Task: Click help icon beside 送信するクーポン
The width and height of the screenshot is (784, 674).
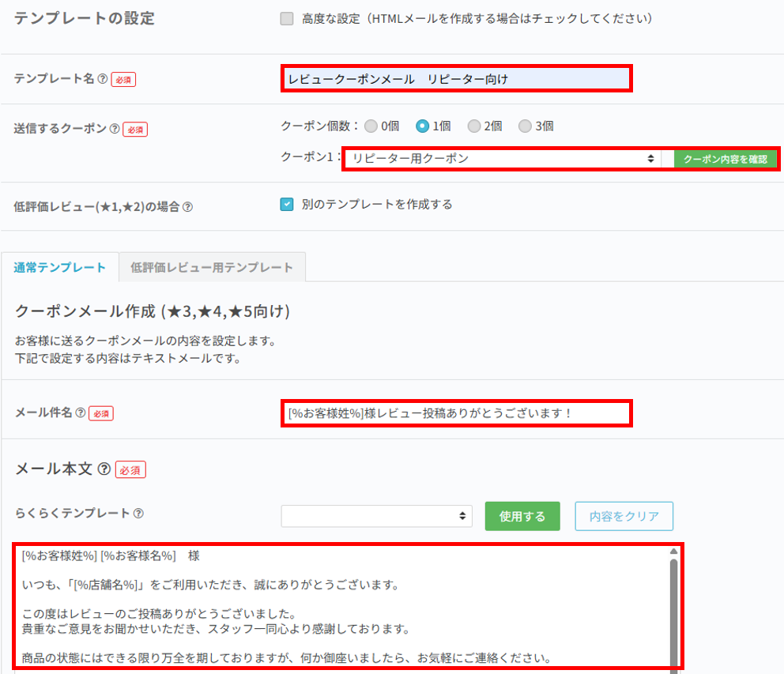Action: pyautogui.click(x=115, y=129)
